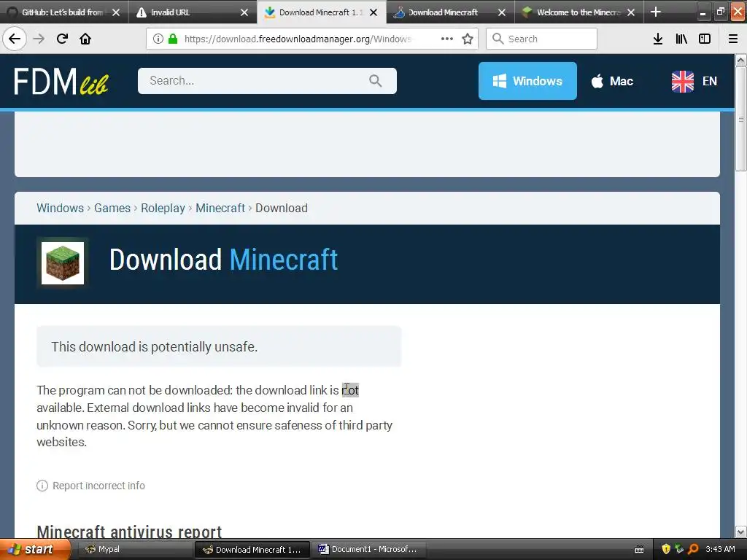
Task: Open the downloads arrow in toolbar
Action: click(x=658, y=39)
